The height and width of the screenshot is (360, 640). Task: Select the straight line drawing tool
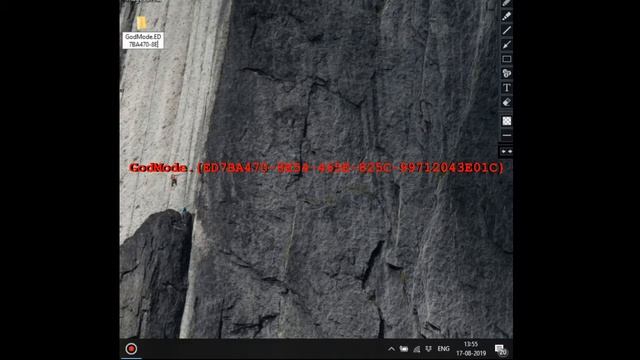(507, 30)
